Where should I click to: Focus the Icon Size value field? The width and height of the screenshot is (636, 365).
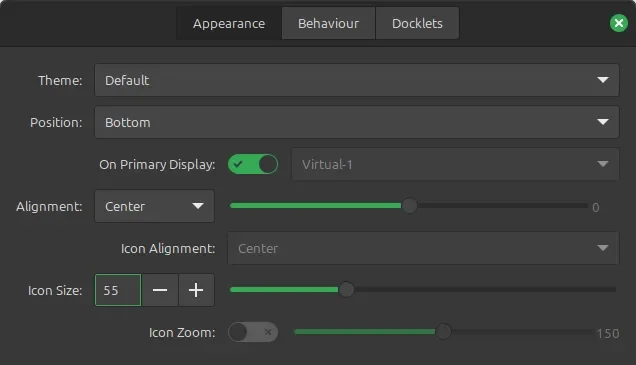(x=118, y=290)
